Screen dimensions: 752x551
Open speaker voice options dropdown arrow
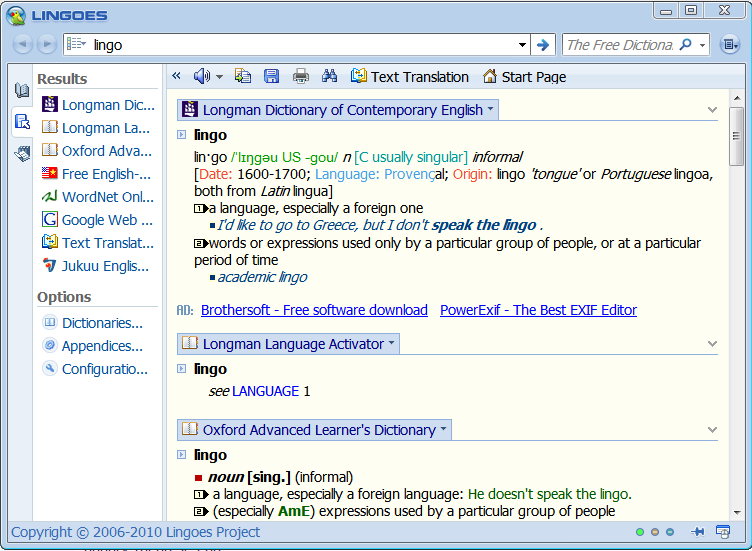point(220,77)
